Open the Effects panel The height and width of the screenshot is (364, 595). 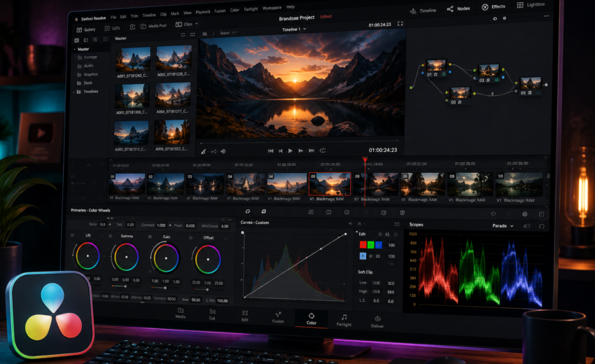pos(493,7)
